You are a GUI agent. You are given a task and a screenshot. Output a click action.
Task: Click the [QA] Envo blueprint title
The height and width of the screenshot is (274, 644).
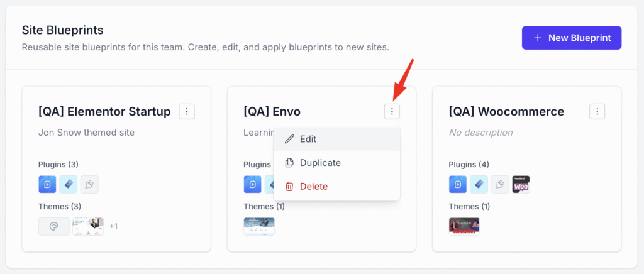(x=272, y=112)
